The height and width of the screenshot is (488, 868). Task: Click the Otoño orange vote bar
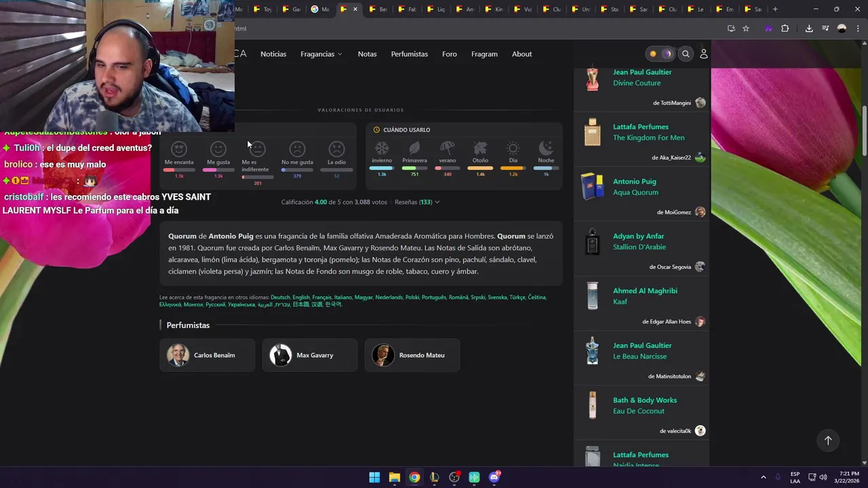tap(480, 167)
